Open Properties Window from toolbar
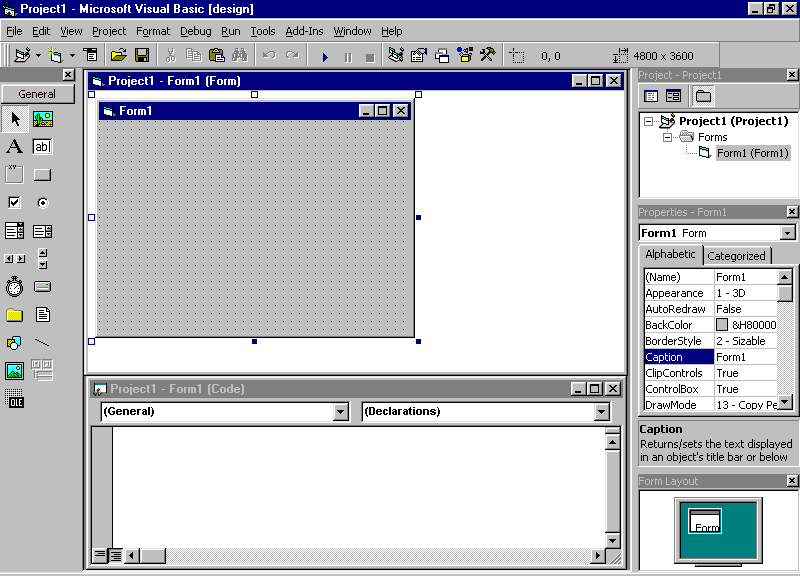This screenshot has width=800, height=576. (419, 55)
